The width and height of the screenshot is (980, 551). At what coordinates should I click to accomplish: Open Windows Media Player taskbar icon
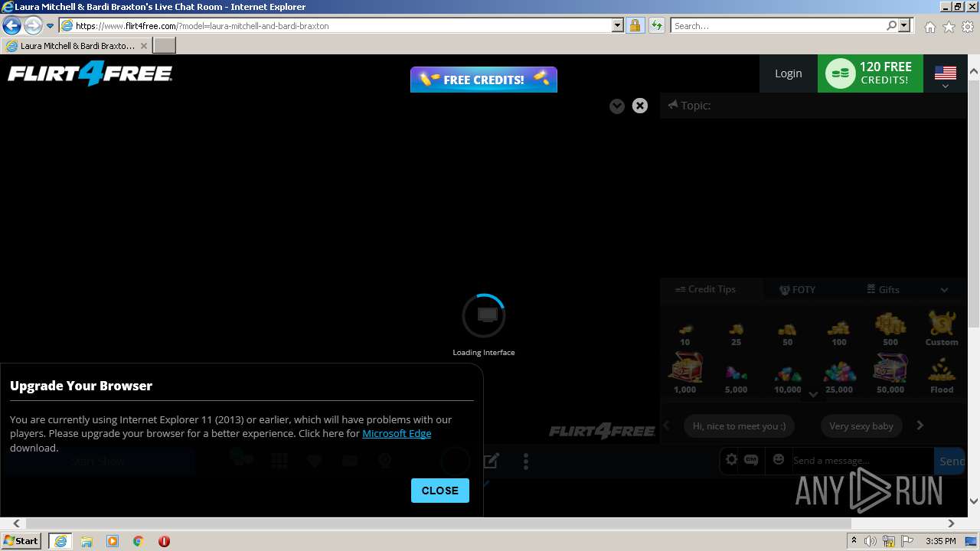point(113,541)
